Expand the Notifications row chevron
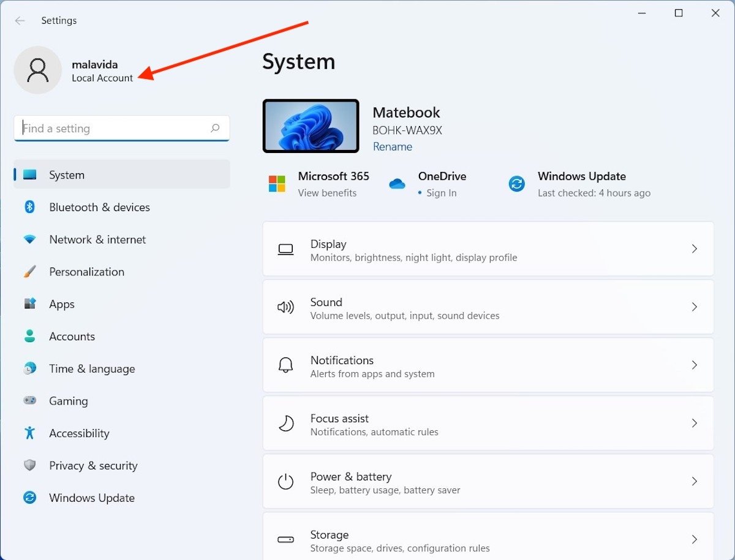 (x=694, y=365)
